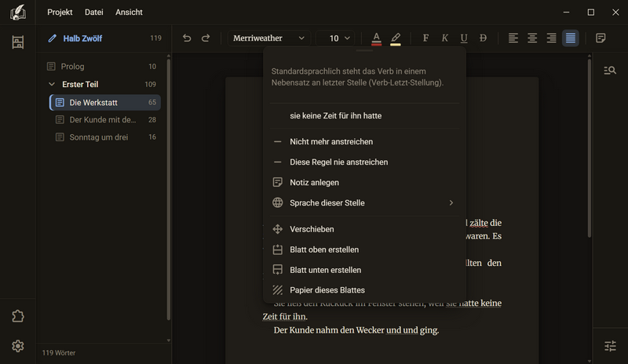Choose Blatt oben erstellen
628x364 pixels.
click(x=364, y=250)
